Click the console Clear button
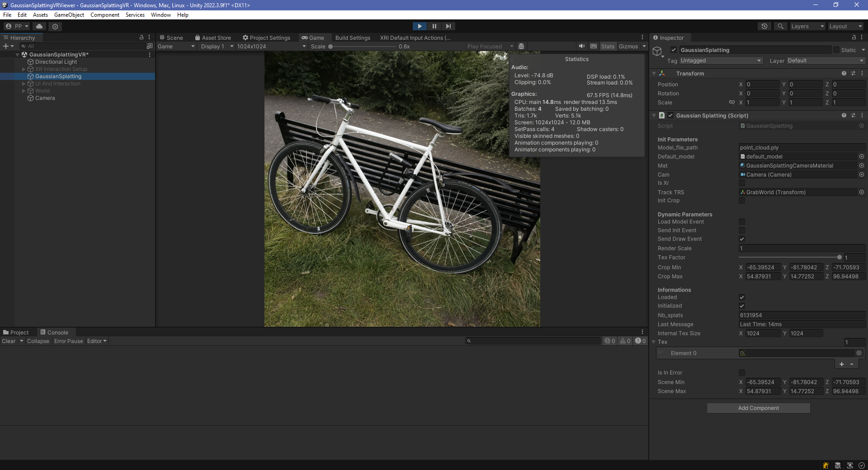The image size is (868, 470). [9, 341]
